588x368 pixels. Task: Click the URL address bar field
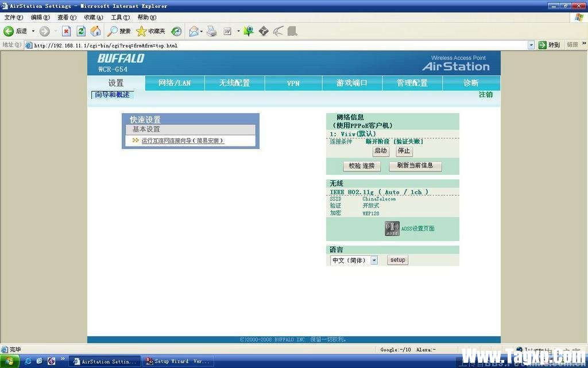pyautogui.click(x=280, y=45)
